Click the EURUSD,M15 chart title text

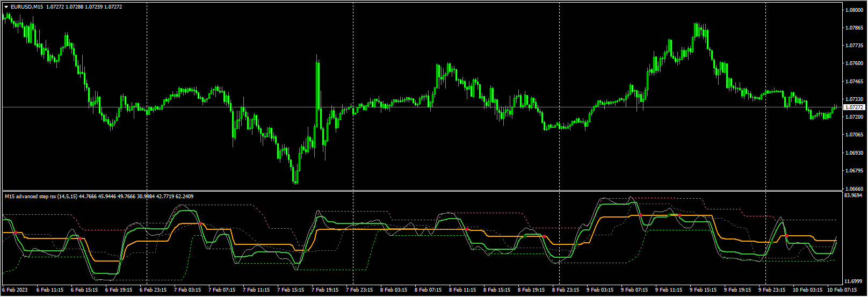pos(27,7)
